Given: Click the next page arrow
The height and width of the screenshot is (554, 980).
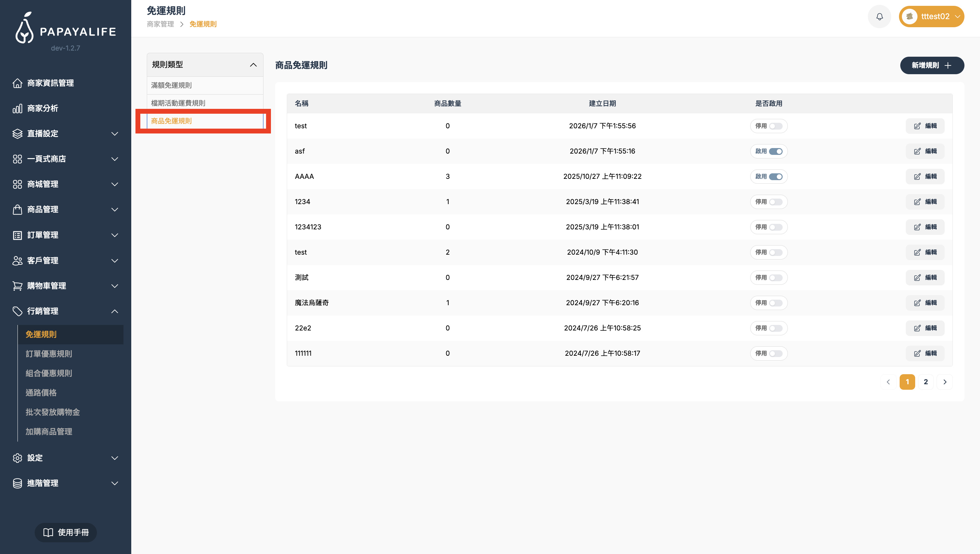Looking at the screenshot, I should pos(945,382).
